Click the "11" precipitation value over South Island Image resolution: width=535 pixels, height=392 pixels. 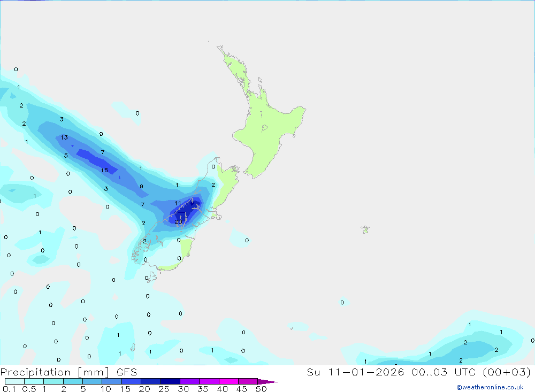[178, 203]
